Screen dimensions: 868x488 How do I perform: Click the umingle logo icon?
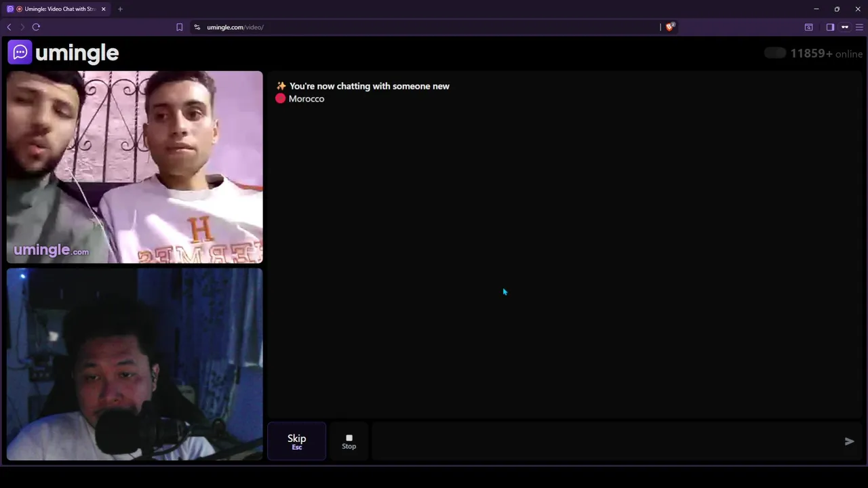click(x=20, y=52)
